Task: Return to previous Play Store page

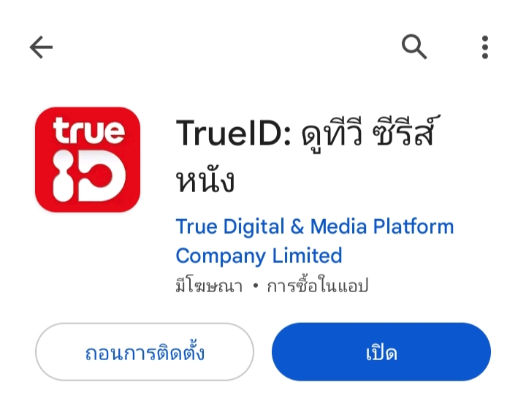Action: [x=41, y=47]
